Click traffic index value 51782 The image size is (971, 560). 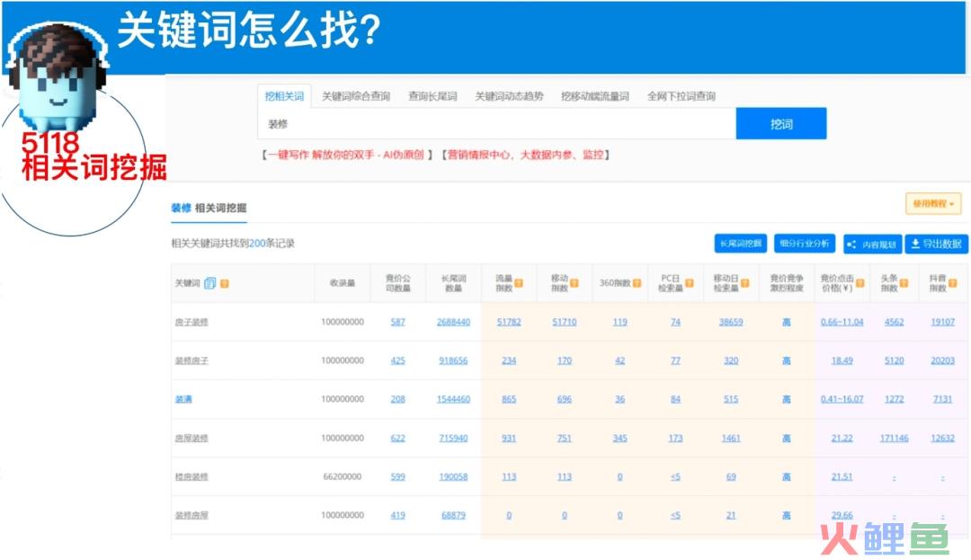coord(509,323)
